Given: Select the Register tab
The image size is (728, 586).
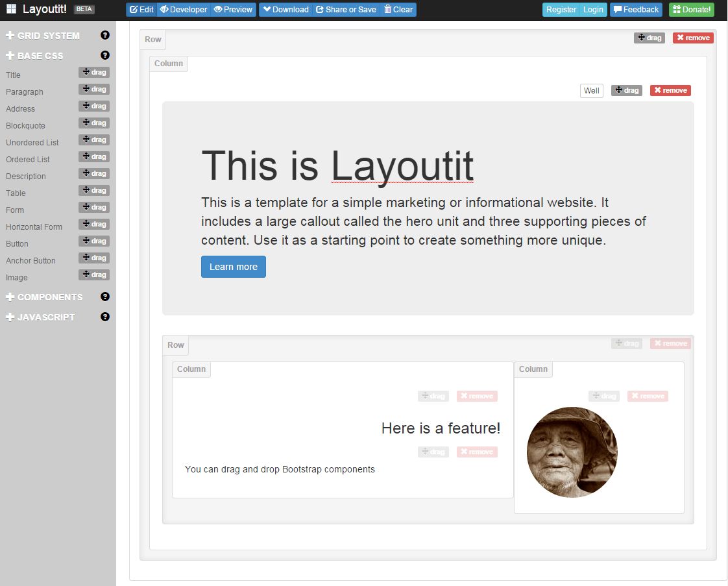Looking at the screenshot, I should (561, 9).
